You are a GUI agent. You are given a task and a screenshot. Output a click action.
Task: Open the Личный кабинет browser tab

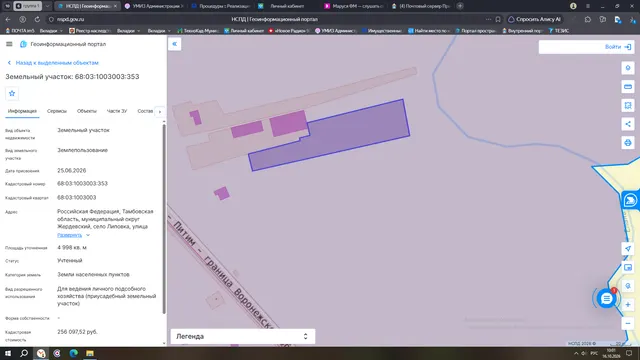click(286, 6)
